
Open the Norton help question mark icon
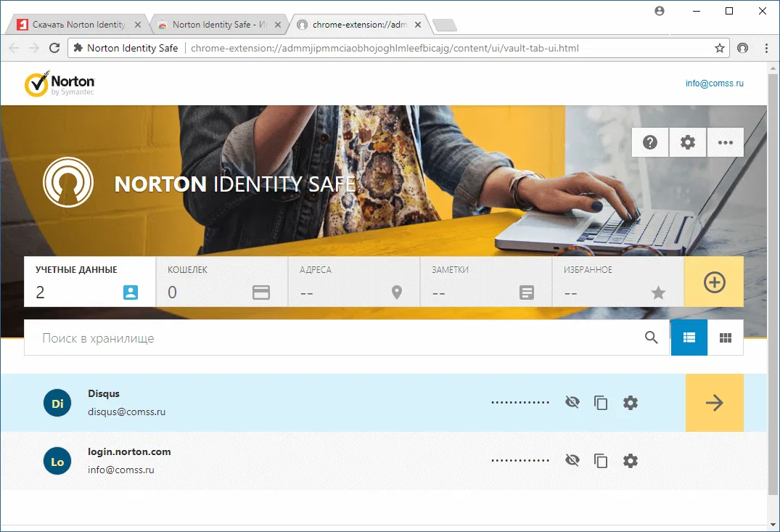[x=650, y=142]
